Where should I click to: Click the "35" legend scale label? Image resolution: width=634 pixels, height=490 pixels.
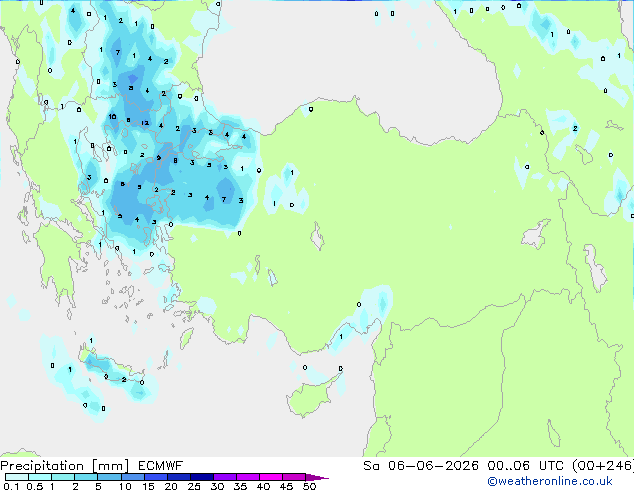pyautogui.click(x=240, y=486)
